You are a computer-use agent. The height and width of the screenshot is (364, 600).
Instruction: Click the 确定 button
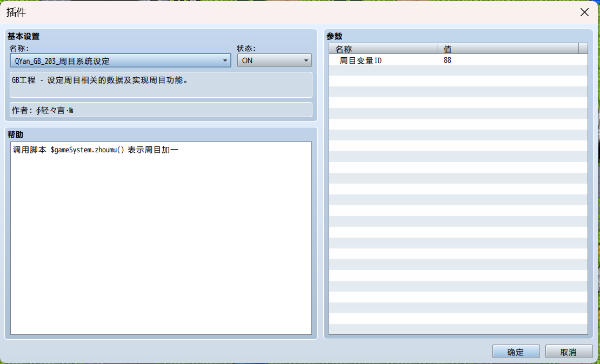516,352
